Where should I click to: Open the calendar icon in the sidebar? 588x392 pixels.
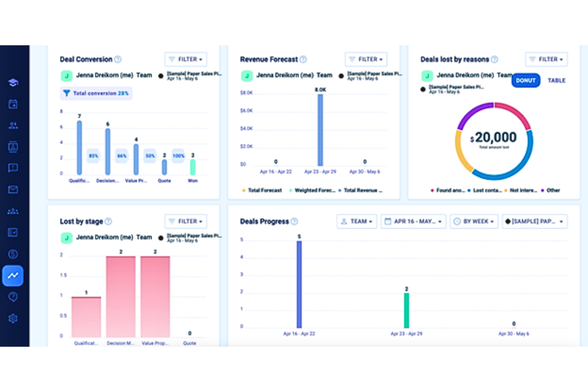pos(13,104)
